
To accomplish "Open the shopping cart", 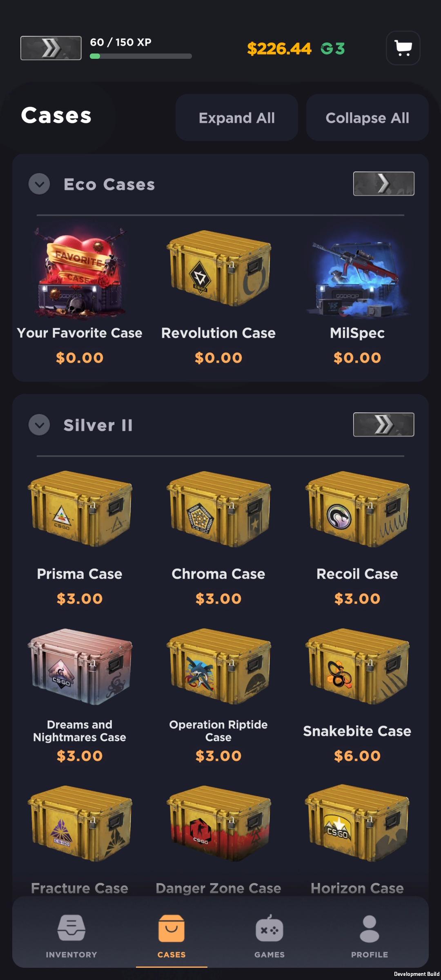I will click(403, 48).
